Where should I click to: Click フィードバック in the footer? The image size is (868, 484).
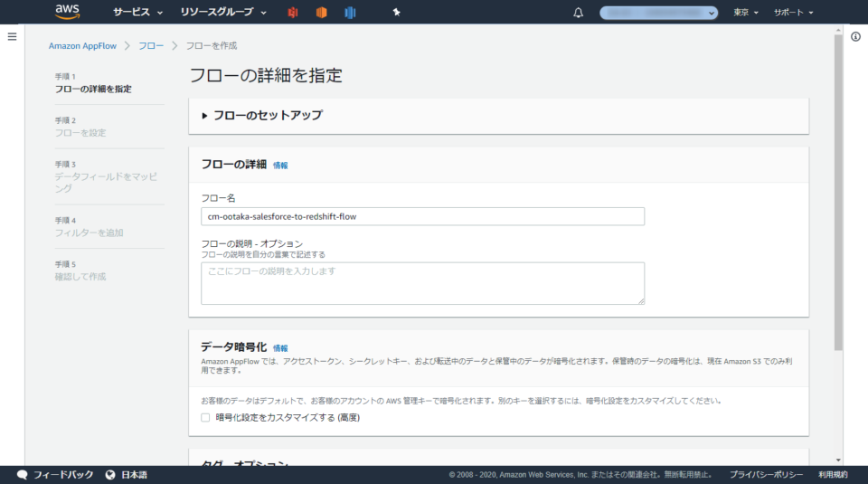pyautogui.click(x=63, y=475)
